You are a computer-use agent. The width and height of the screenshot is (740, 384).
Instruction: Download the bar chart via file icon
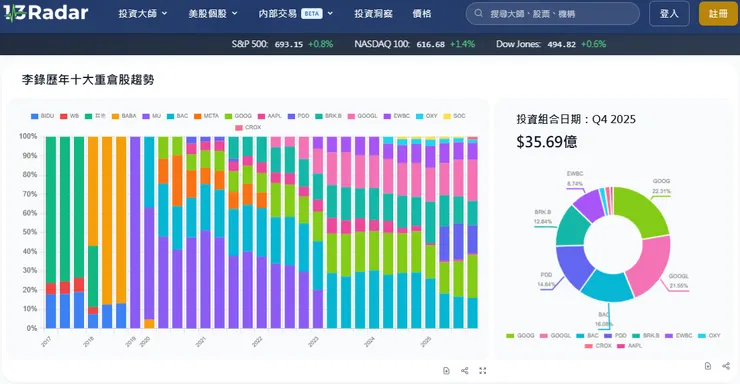tap(446, 371)
